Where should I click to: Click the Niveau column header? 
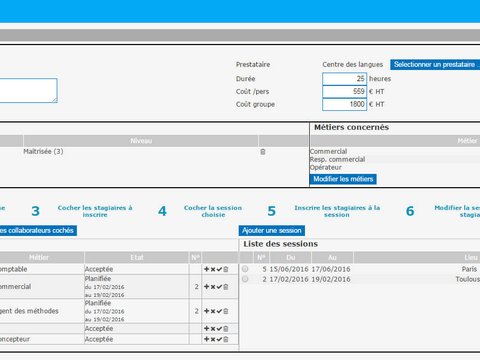pyautogui.click(x=141, y=141)
